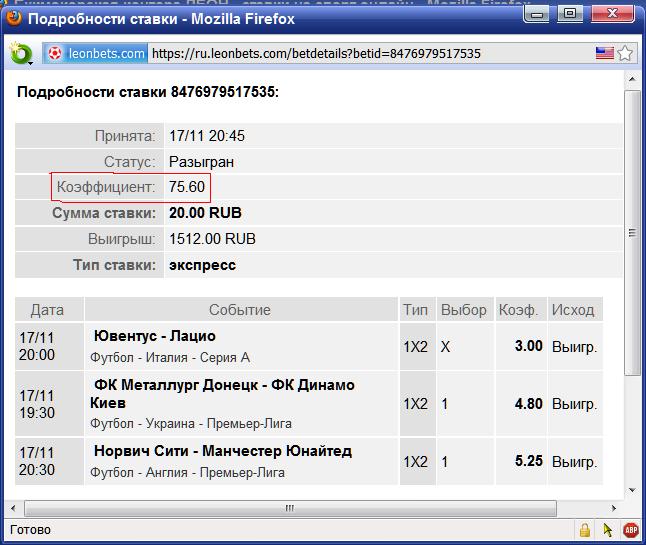This screenshot has width=646, height=545.
Task: Click the horizontal scrollbar thumb
Action: (x=290, y=508)
